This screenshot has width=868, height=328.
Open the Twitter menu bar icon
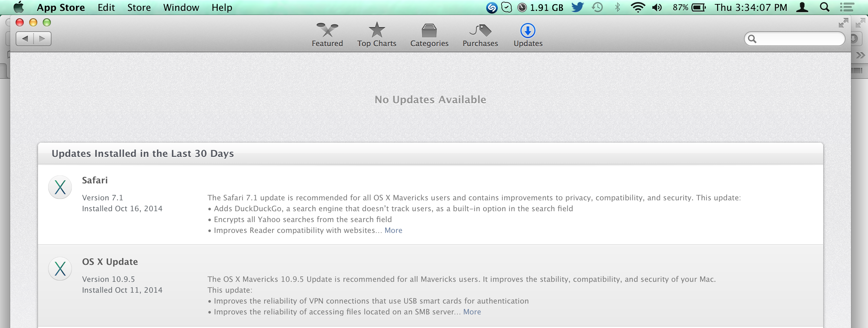point(578,7)
